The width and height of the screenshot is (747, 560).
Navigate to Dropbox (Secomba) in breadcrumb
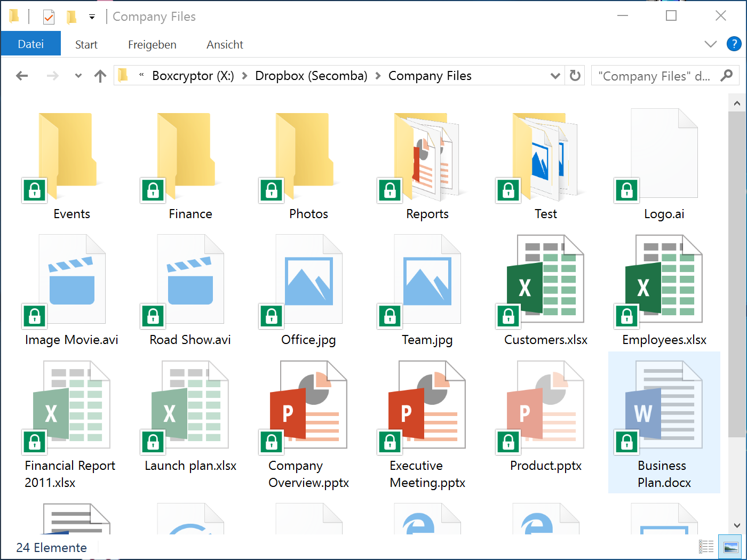(x=311, y=76)
